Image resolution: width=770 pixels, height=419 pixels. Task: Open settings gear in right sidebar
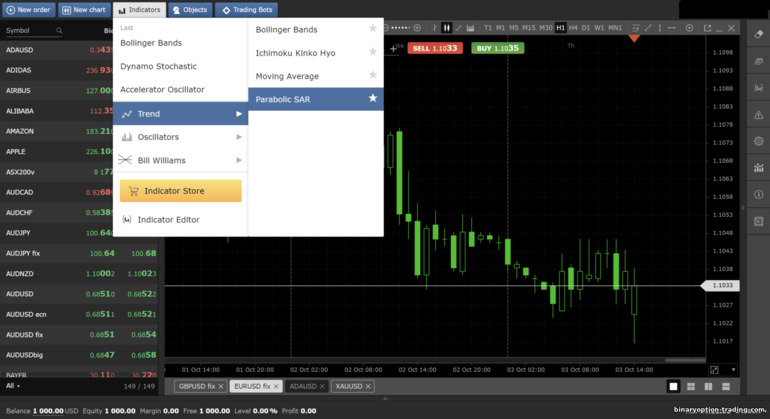coord(759,141)
